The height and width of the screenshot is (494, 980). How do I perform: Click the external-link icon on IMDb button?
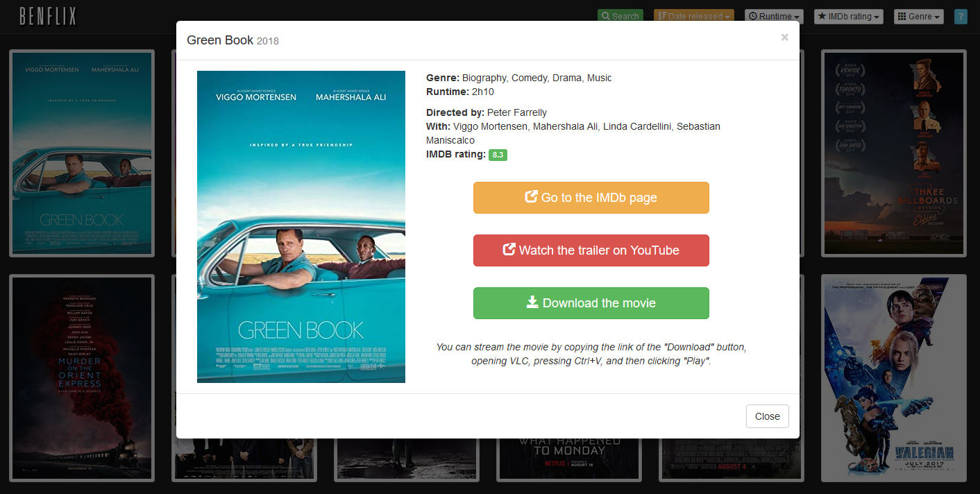(x=532, y=197)
